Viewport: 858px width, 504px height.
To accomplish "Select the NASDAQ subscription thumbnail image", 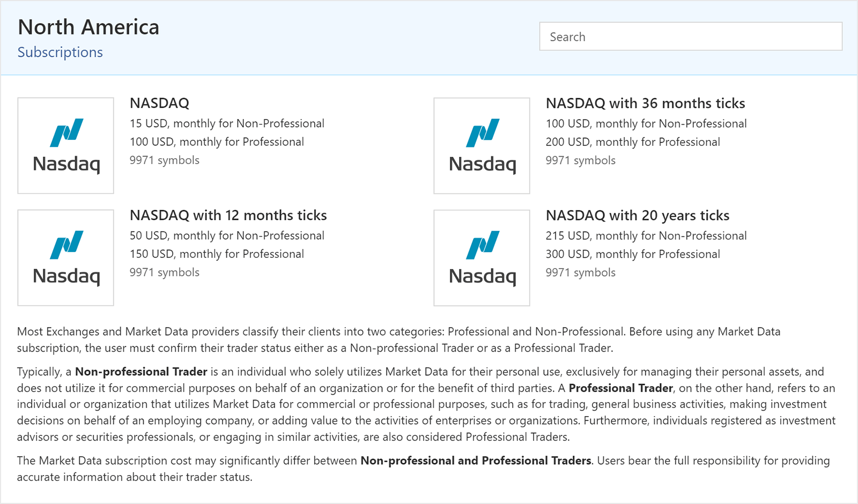I will click(65, 145).
